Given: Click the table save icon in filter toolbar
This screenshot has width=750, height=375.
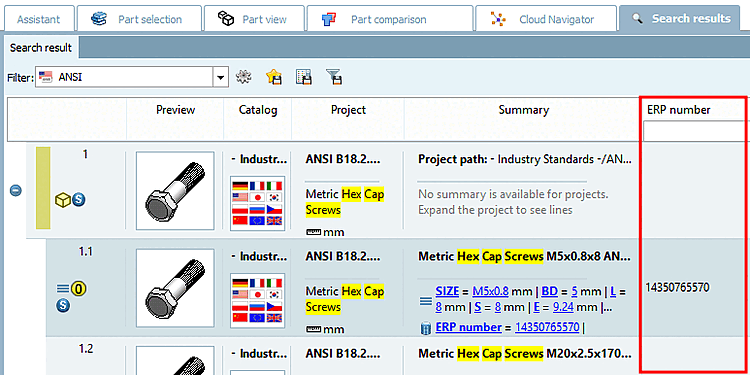Looking at the screenshot, I should [x=304, y=77].
